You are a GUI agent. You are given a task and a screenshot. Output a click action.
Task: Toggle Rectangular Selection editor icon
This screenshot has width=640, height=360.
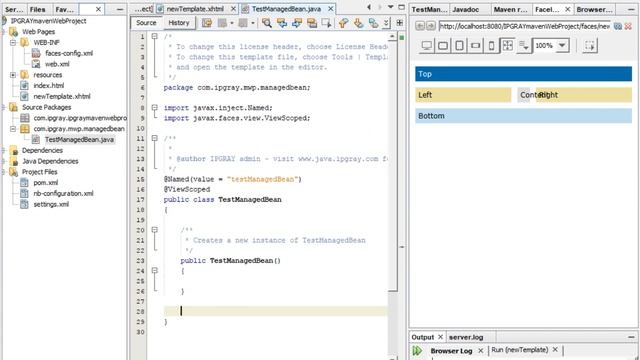(327, 23)
